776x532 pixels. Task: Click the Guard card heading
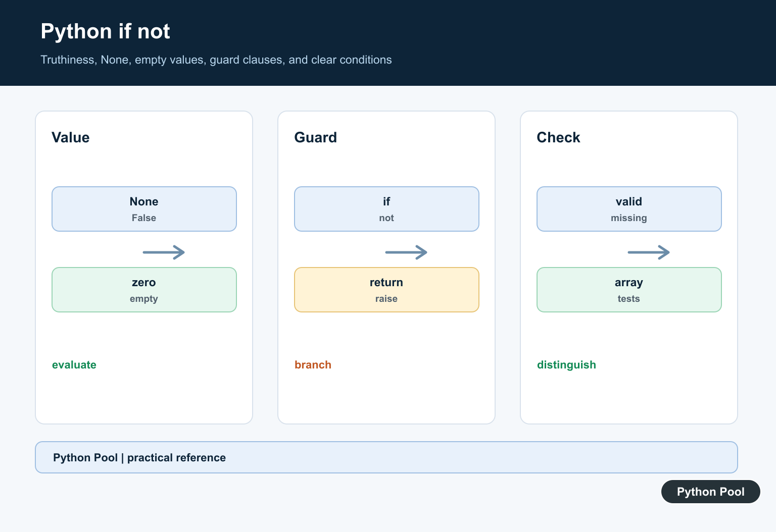[315, 137]
